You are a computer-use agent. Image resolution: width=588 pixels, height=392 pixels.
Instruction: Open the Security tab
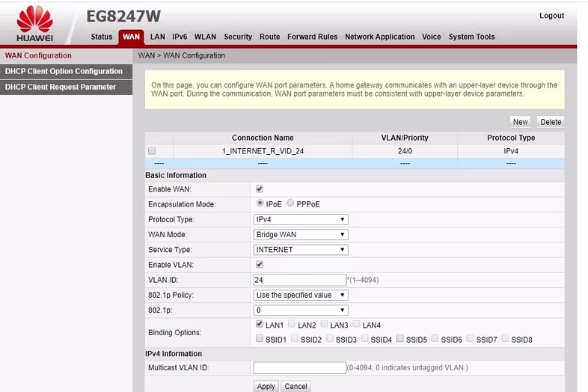click(x=238, y=37)
